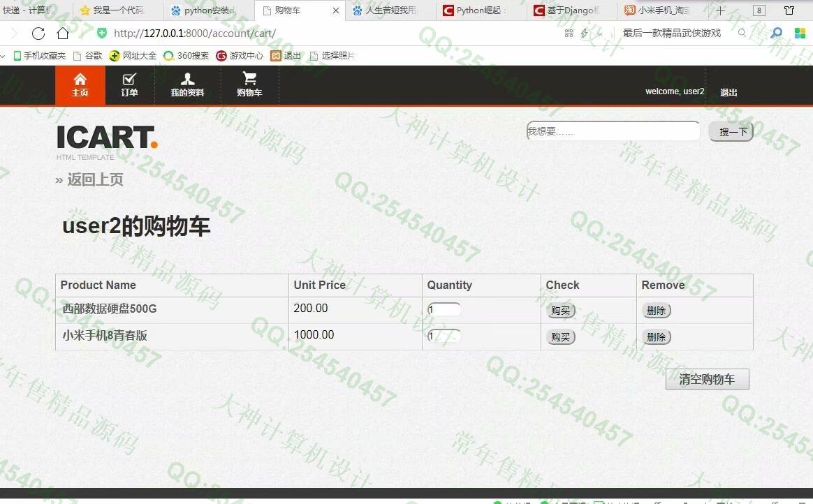The image size is (813, 504).
Task: Click the unit price 200.00
Action: point(311,309)
